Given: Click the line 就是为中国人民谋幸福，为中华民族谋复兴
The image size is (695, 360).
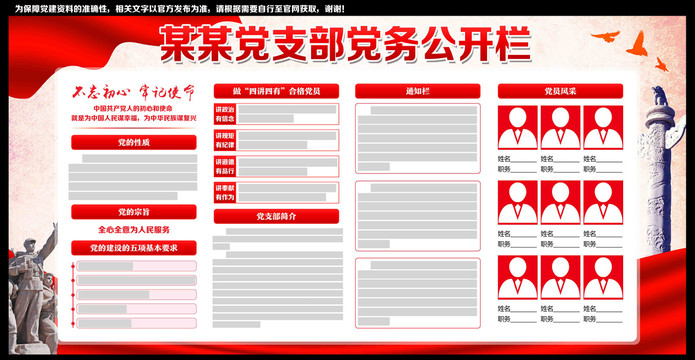Looking at the screenshot, I should [134, 118].
